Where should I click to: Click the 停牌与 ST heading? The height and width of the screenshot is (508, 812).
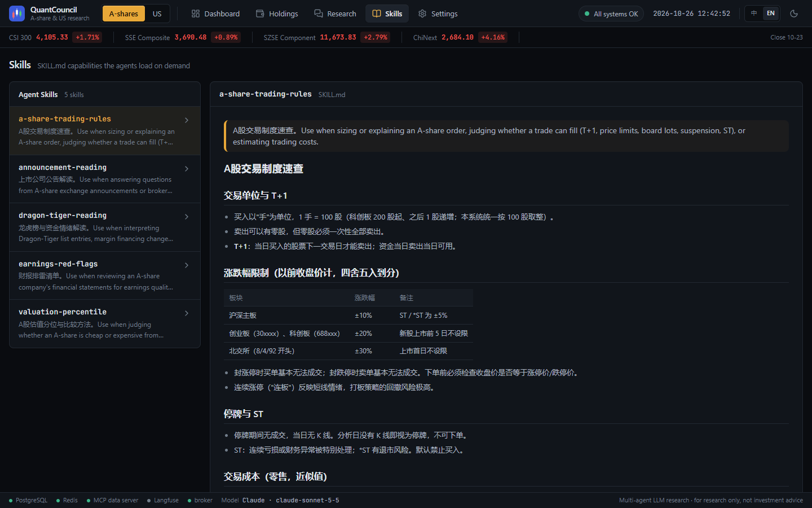(x=244, y=414)
